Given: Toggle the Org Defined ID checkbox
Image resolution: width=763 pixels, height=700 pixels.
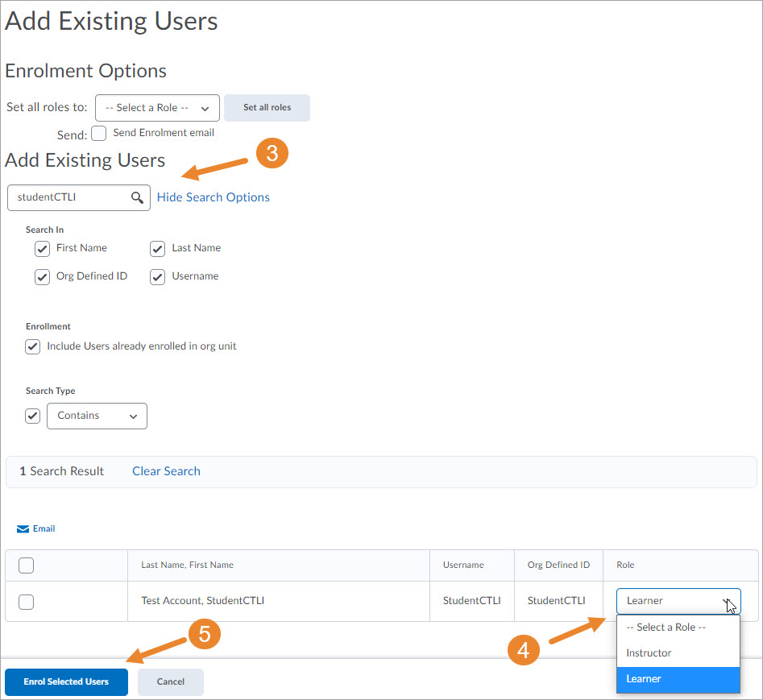Looking at the screenshot, I should (x=43, y=277).
